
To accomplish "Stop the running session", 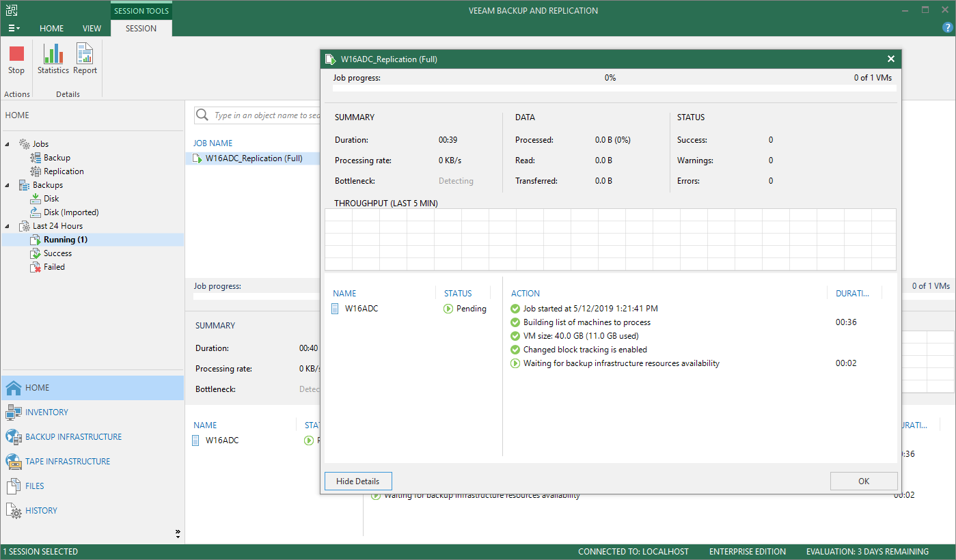I will (16, 60).
